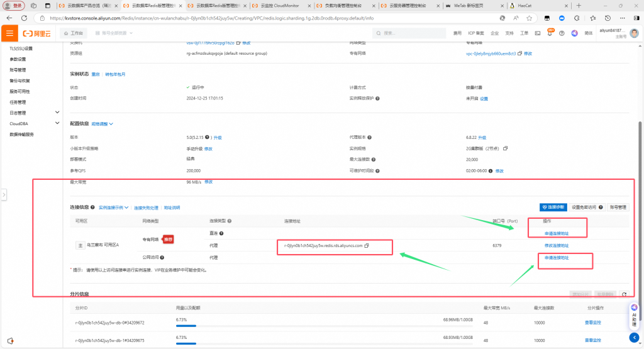
Task: Copy the instance spec 2G集群版 value
Action: 505,148
